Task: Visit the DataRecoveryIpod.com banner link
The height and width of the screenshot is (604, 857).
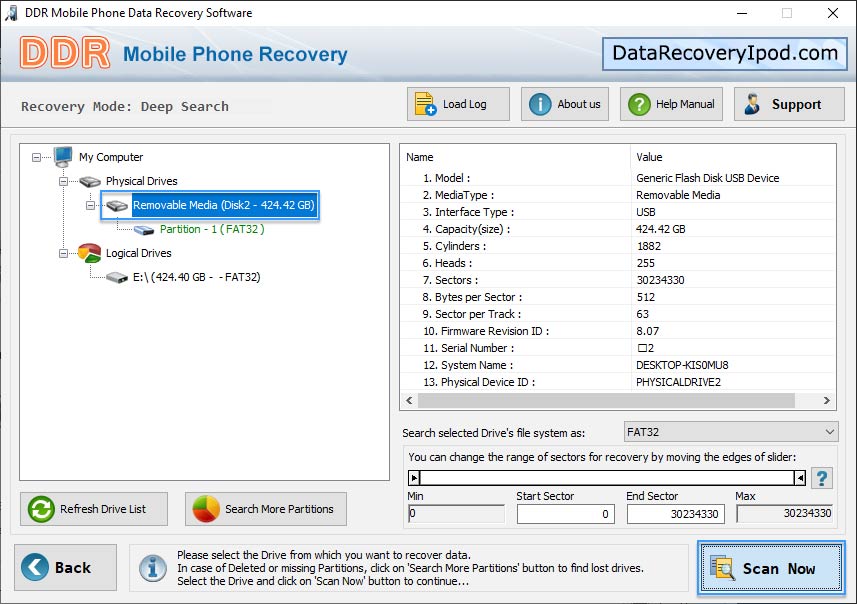Action: (x=725, y=54)
